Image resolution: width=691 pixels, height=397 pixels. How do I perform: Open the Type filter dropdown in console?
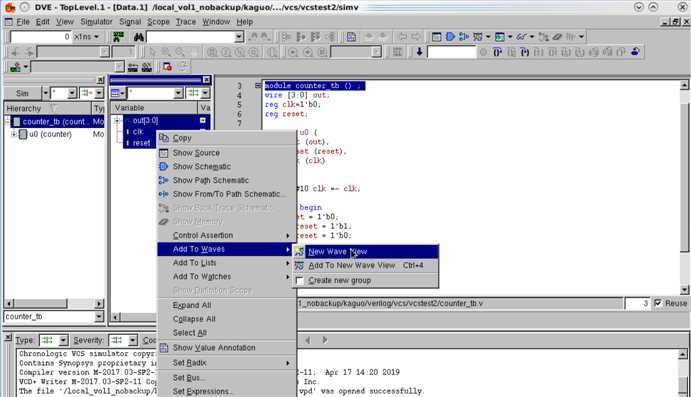point(63,340)
